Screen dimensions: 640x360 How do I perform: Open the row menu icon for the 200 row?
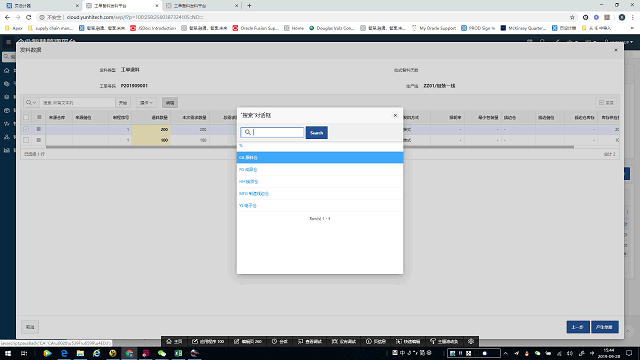pyautogui.click(x=39, y=129)
